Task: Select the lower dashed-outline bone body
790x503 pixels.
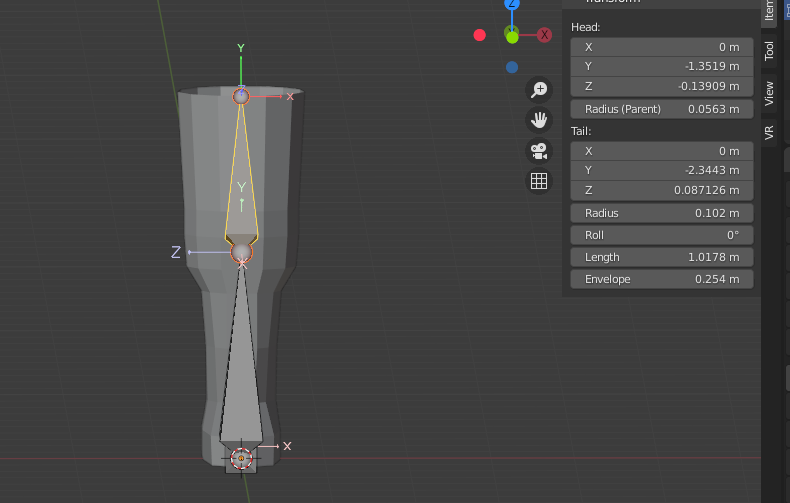Action: pyautogui.click(x=241, y=363)
